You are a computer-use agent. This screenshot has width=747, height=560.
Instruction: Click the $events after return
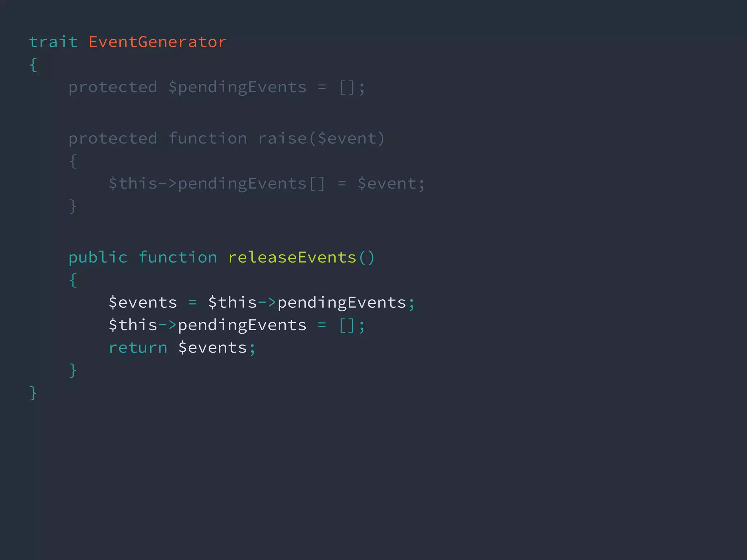point(212,348)
